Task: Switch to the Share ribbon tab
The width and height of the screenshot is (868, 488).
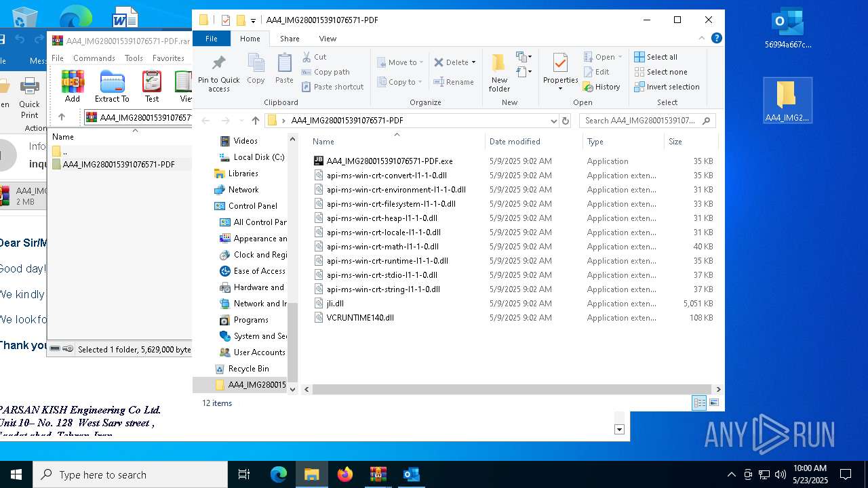Action: coord(290,39)
